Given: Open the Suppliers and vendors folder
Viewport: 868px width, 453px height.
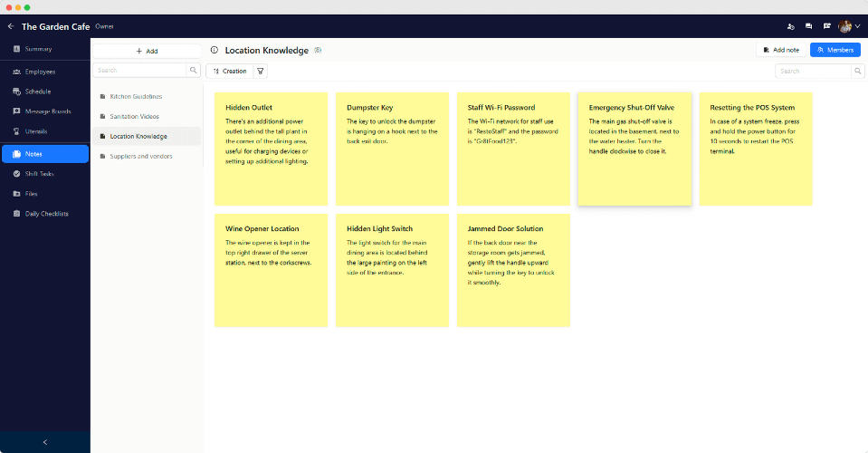Looking at the screenshot, I should 147,156.
